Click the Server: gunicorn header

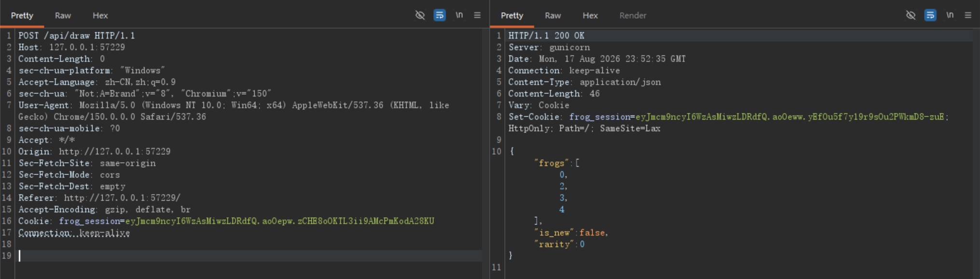point(549,47)
